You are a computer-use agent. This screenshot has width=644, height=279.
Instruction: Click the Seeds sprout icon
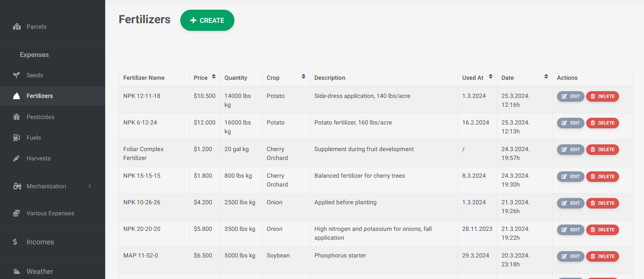(x=17, y=75)
